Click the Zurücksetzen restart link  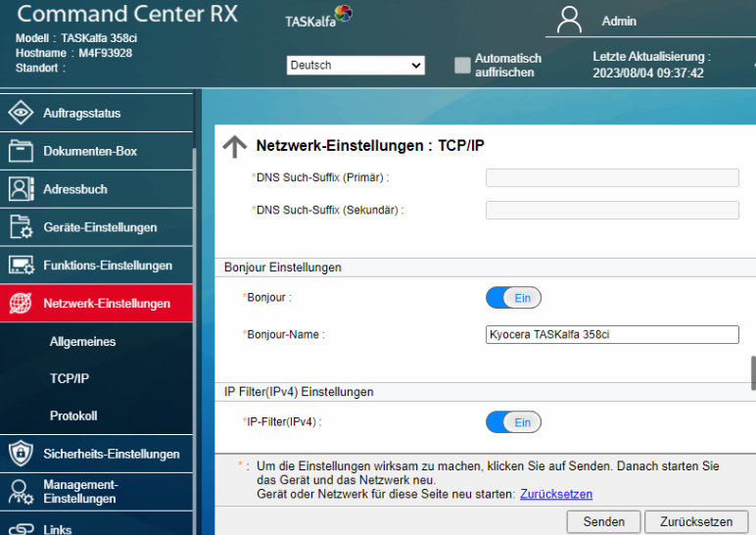[555, 494]
